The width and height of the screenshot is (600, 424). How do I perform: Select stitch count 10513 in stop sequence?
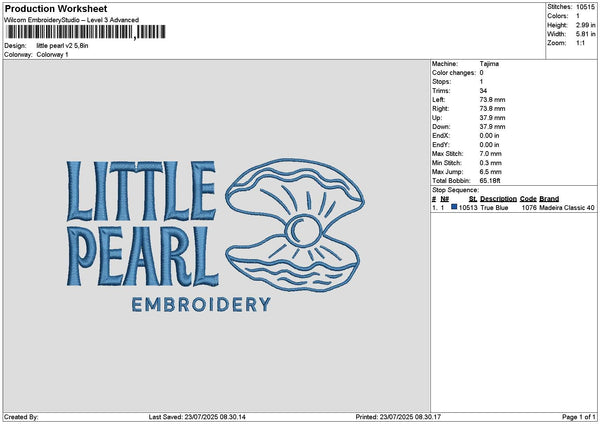coord(468,208)
